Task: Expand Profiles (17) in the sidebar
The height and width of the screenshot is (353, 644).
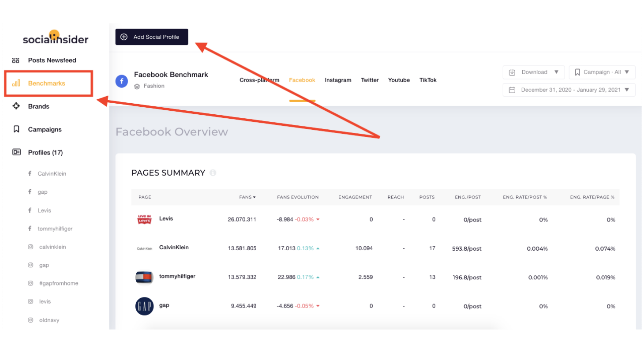Action: point(45,153)
